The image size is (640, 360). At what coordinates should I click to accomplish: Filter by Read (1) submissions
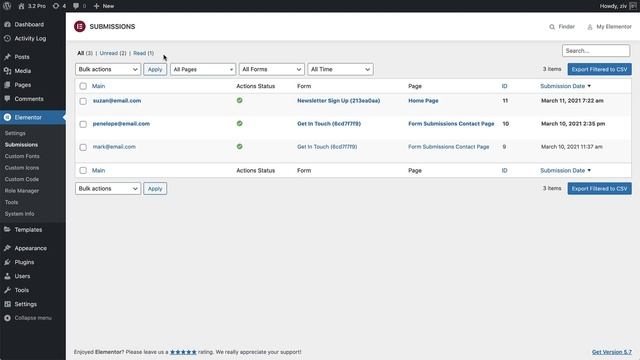click(143, 53)
